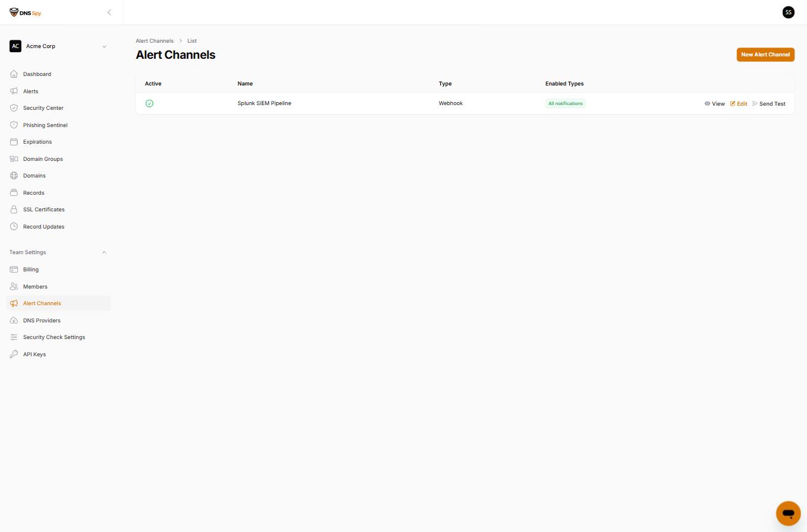This screenshot has width=807, height=532.
Task: Click the Billing card icon
Action: [x=14, y=270]
